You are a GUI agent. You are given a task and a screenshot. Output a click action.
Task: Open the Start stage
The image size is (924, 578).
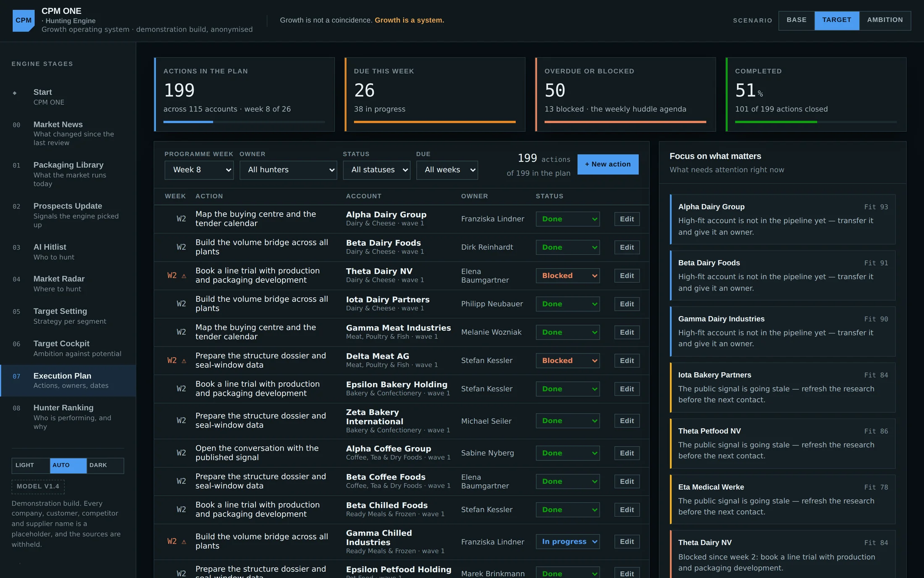[68, 97]
